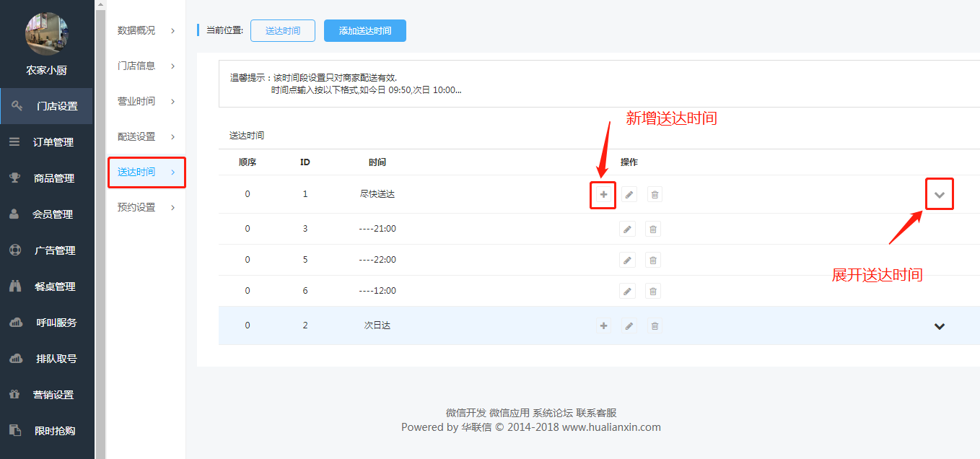The image size is (980, 459).
Task: Open the 系统论坛 footer link
Action: 553,413
